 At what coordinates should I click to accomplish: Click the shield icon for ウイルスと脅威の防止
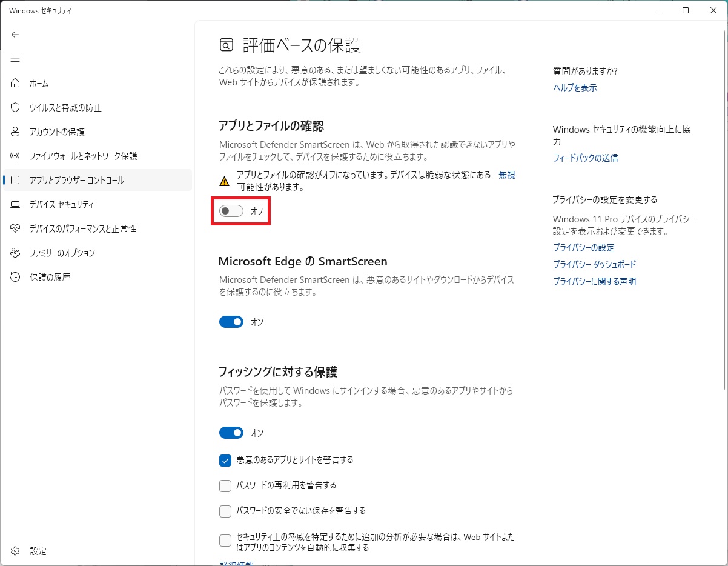[x=16, y=107]
